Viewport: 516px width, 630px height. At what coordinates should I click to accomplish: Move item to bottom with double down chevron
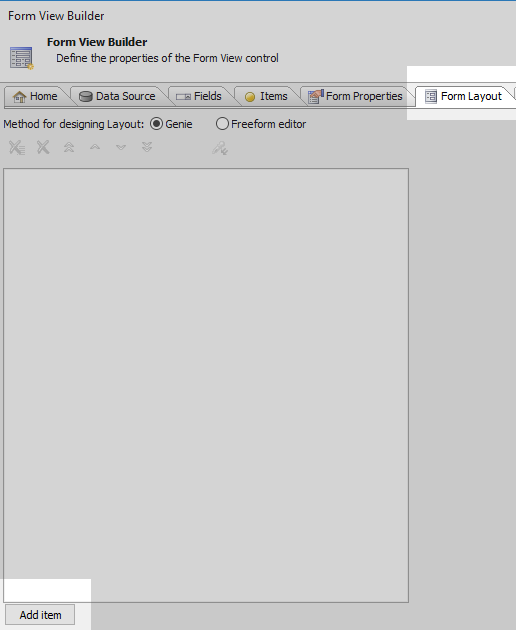click(x=147, y=147)
